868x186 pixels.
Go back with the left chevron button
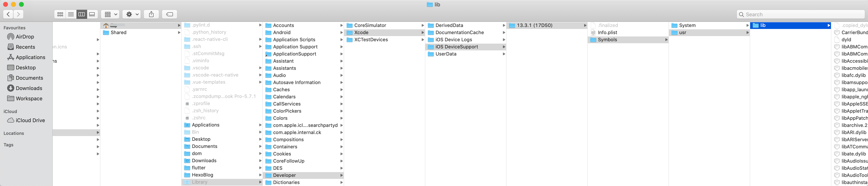point(8,14)
